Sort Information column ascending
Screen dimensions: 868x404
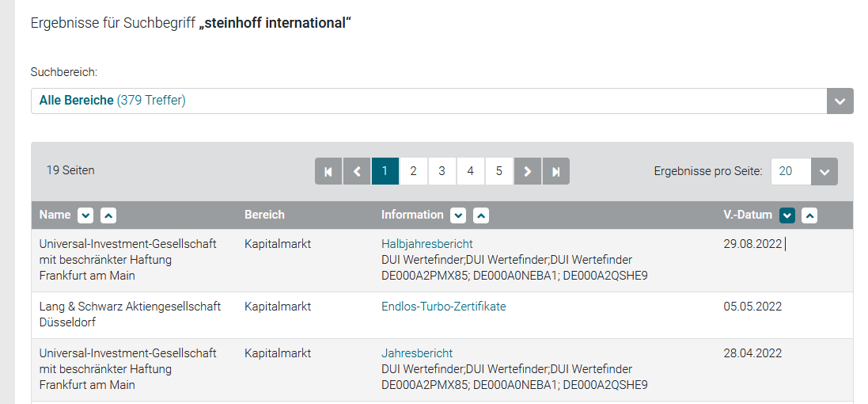pos(481,215)
